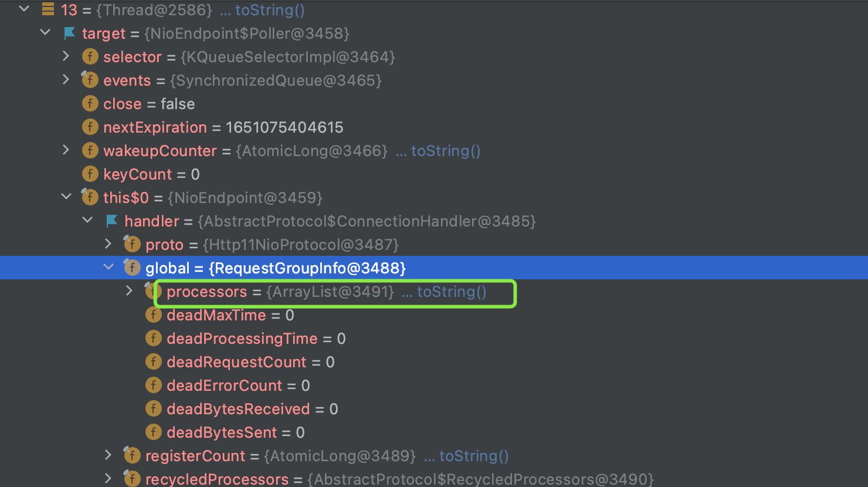Click the field icon beside nextExpiration
Image resolution: width=868 pixels, height=487 pixels.
pos(90,127)
